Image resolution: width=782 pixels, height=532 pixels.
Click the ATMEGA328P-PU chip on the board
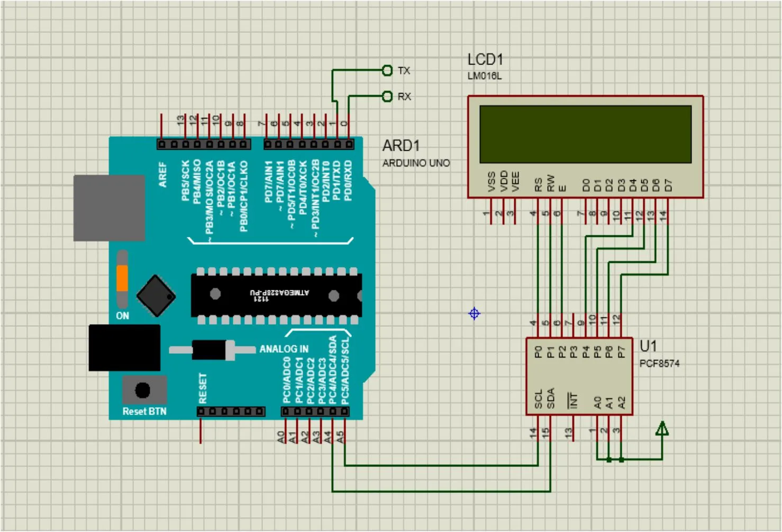pyautogui.click(x=276, y=295)
